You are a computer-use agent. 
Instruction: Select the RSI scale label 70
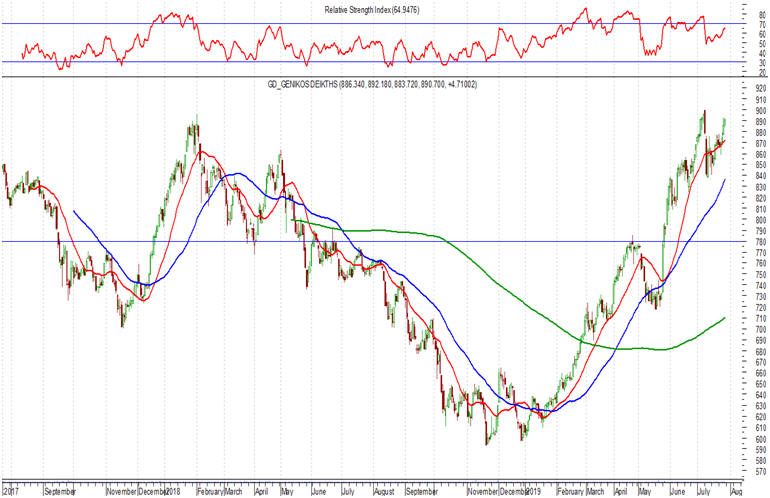click(x=762, y=24)
